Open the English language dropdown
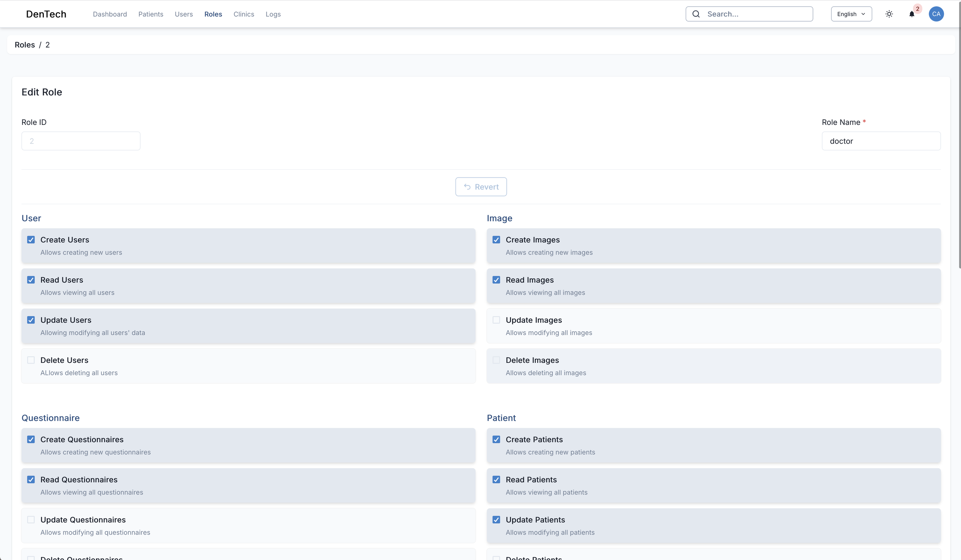The image size is (961, 560). pyautogui.click(x=851, y=14)
